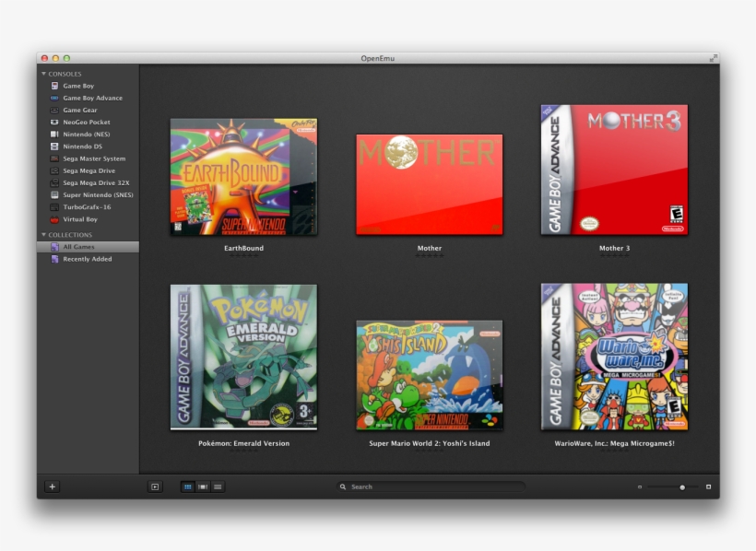Click the Sega Master System icon
The height and width of the screenshot is (551, 756).
tap(54, 158)
